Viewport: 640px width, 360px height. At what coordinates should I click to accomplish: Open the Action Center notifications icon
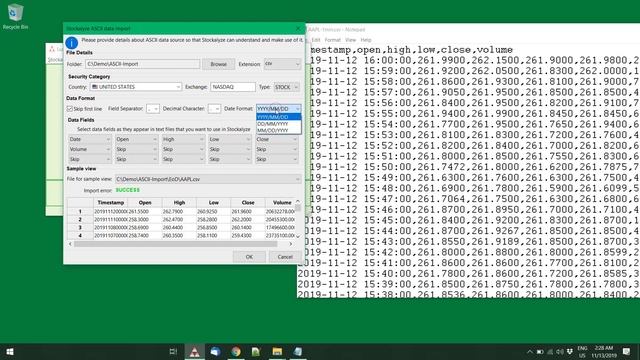[627, 351]
